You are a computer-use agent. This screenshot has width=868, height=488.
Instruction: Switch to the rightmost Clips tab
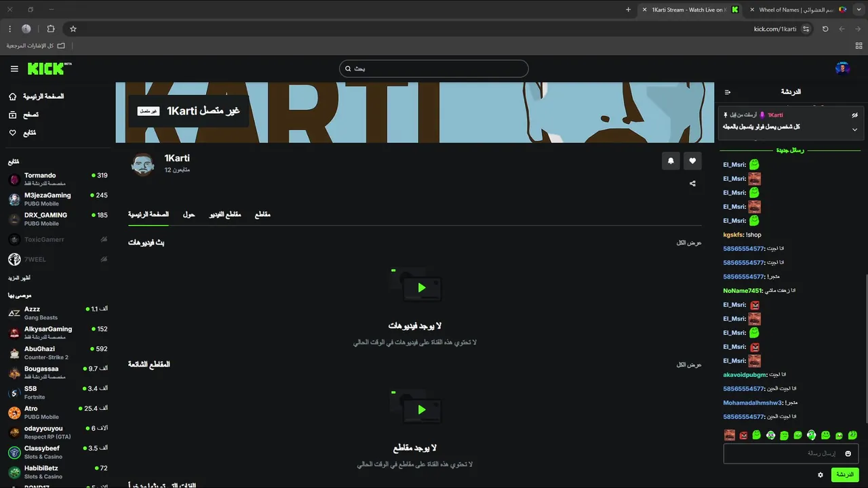[x=262, y=214]
